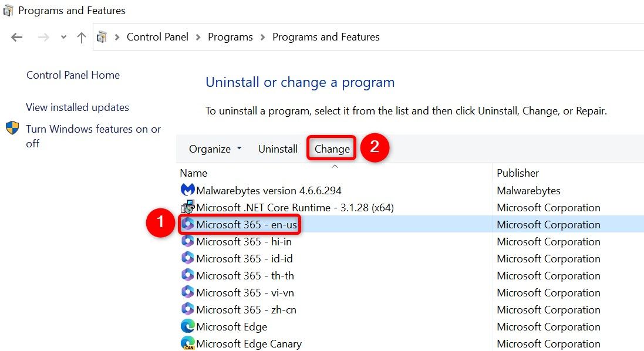Navigate to Control Panel via breadcrumb

(157, 36)
